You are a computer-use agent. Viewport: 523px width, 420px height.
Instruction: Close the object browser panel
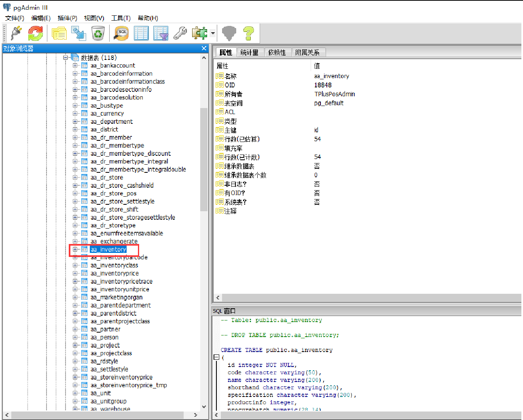click(204, 49)
